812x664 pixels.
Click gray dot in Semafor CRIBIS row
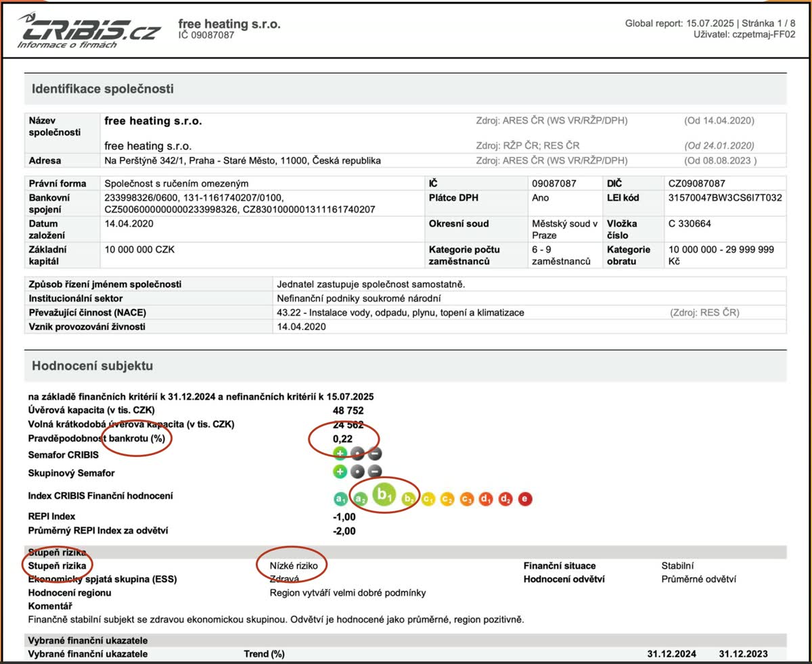click(x=358, y=454)
